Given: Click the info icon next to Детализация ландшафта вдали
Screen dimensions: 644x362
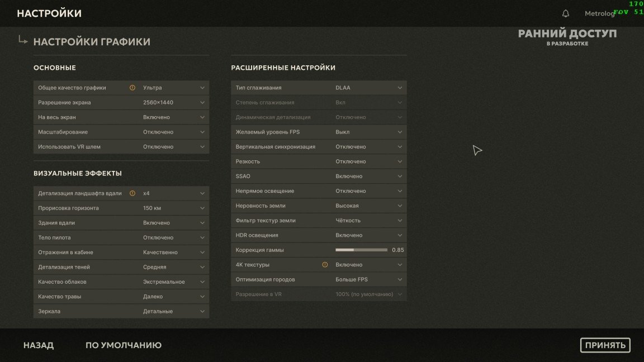Looking at the screenshot, I should [132, 193].
